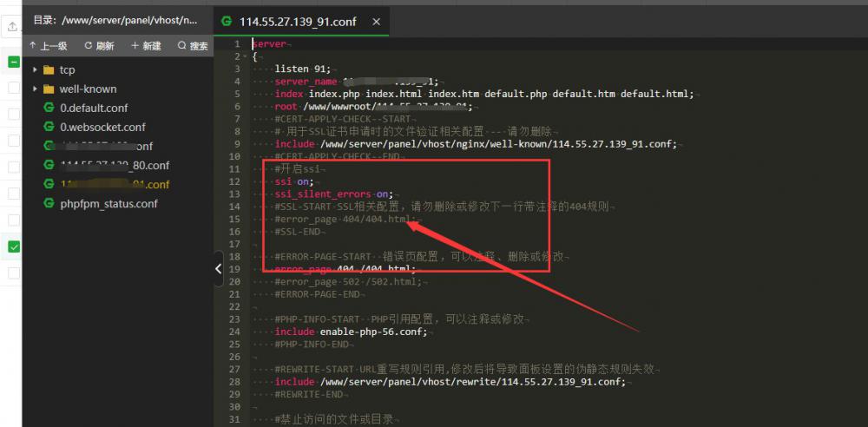Click the upload icon at top-left
This screenshot has height=427, width=868.
pyautogui.click(x=12, y=27)
